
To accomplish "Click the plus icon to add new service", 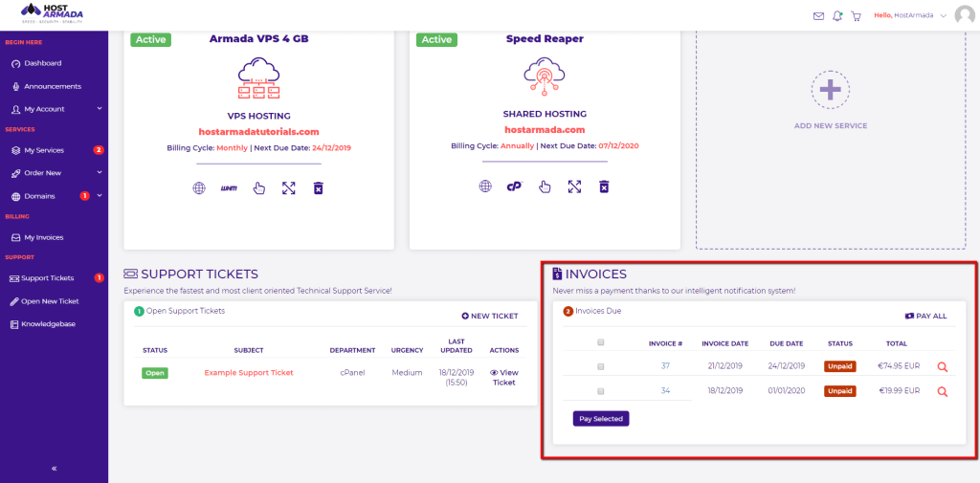I will click(x=831, y=90).
